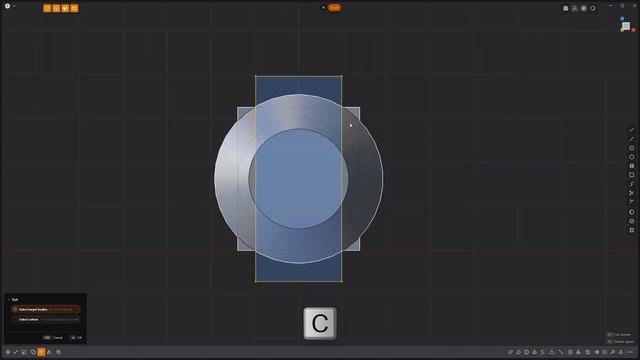Open the more commands ellipsis in bottom bar
Viewport: 640px width, 360px height.
(629, 352)
